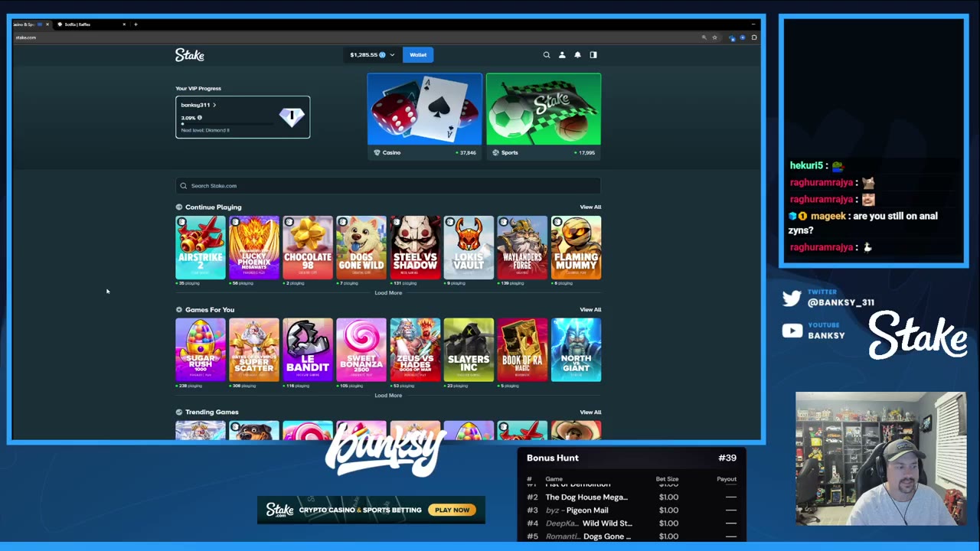Open the North vs Giant game
Screen dimensions: 980x551
click(x=576, y=350)
